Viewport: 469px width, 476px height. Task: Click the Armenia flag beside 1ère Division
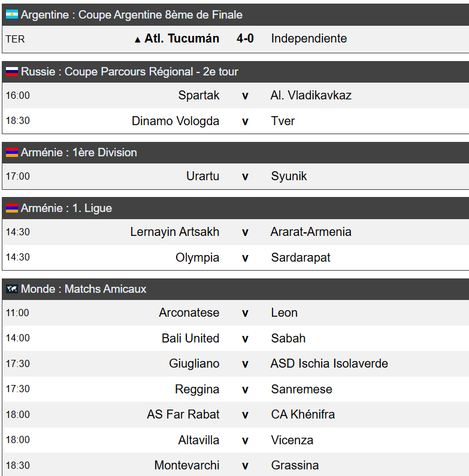coord(12,153)
